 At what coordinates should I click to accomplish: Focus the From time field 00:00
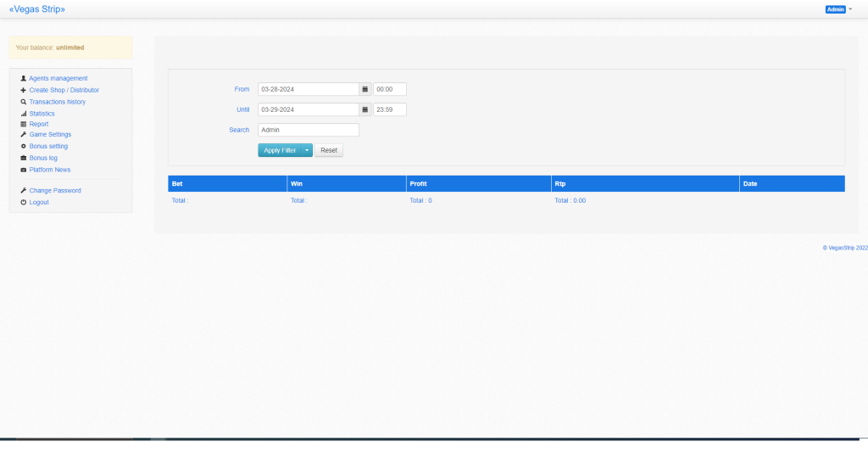pyautogui.click(x=390, y=89)
